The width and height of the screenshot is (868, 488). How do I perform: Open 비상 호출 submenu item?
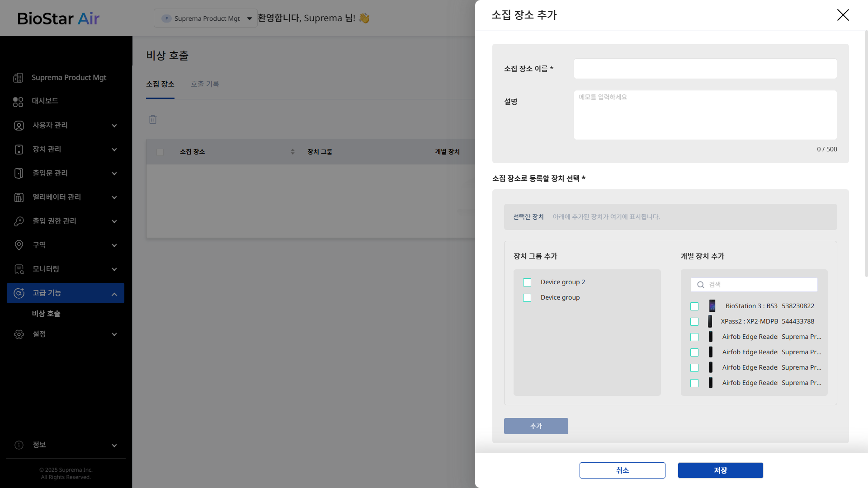[46, 314]
